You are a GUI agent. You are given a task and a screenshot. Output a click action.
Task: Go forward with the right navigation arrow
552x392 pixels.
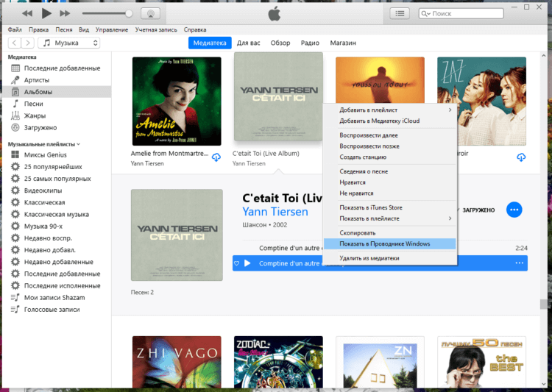point(28,43)
